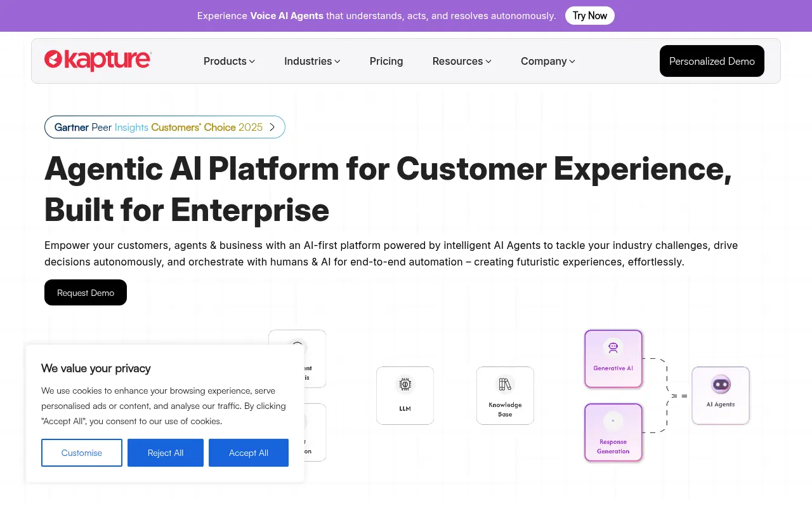Choose Customise in the cookie dialog
The height and width of the screenshot is (508, 812).
click(x=82, y=453)
